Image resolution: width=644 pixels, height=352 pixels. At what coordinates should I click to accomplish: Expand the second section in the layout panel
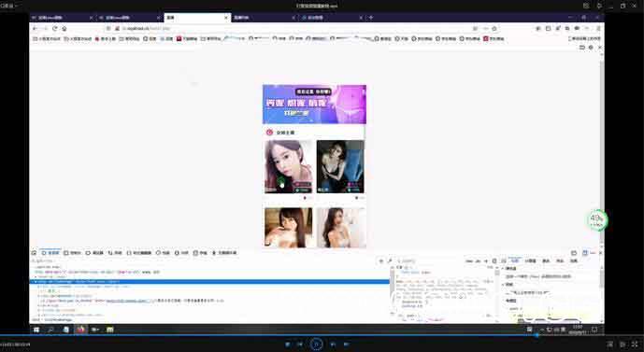point(502,284)
